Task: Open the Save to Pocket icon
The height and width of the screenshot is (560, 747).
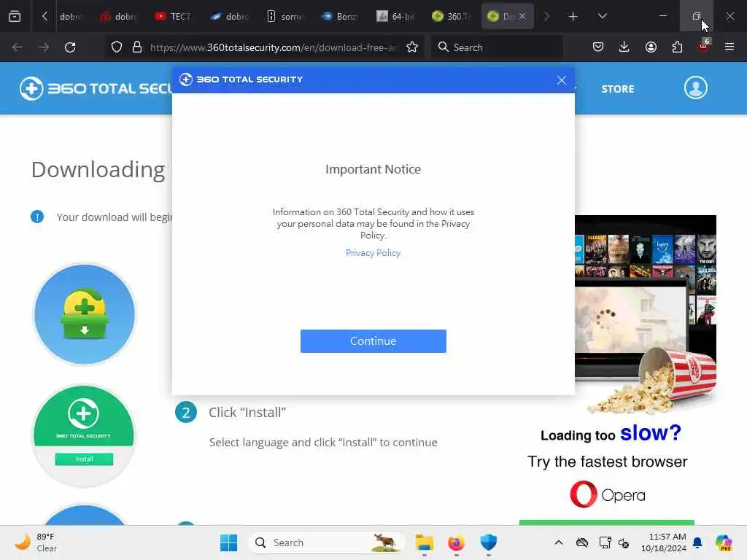Action: [x=598, y=47]
